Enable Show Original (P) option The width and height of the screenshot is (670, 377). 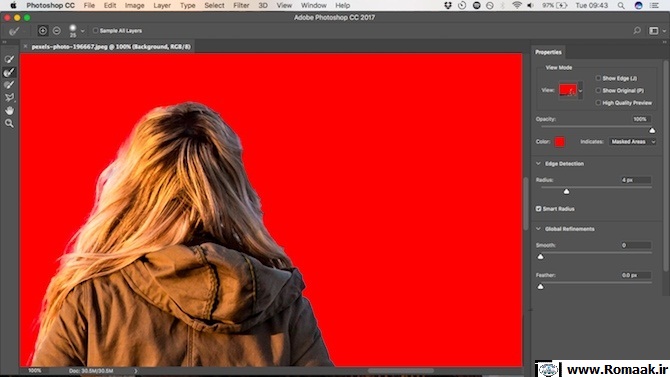click(x=598, y=91)
